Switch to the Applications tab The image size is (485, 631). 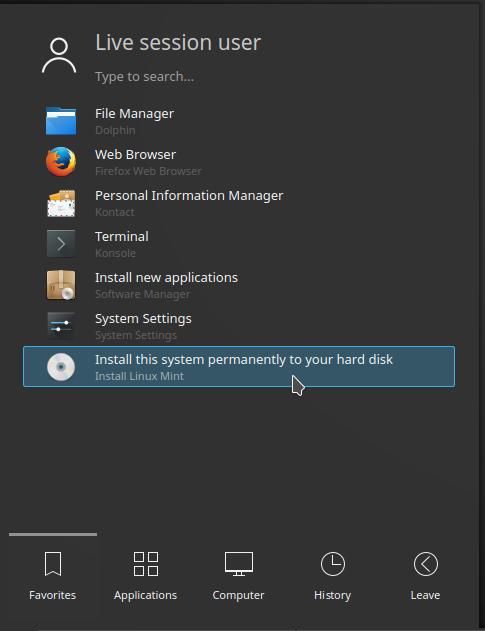[x=145, y=576]
